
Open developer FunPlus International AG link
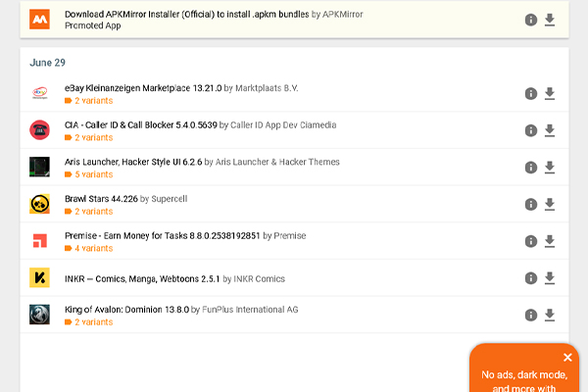click(x=250, y=310)
